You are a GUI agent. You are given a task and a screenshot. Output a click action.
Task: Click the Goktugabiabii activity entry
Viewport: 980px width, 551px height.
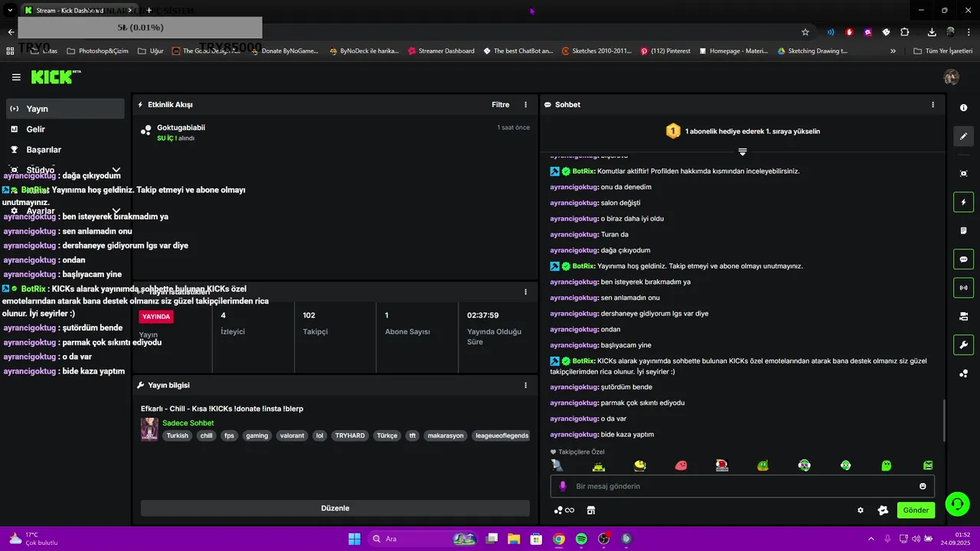click(335, 132)
